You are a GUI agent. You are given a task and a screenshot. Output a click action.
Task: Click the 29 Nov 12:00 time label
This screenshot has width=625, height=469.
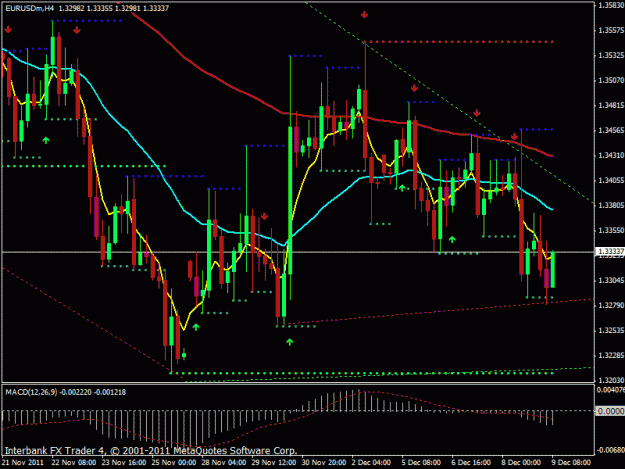(x=273, y=463)
